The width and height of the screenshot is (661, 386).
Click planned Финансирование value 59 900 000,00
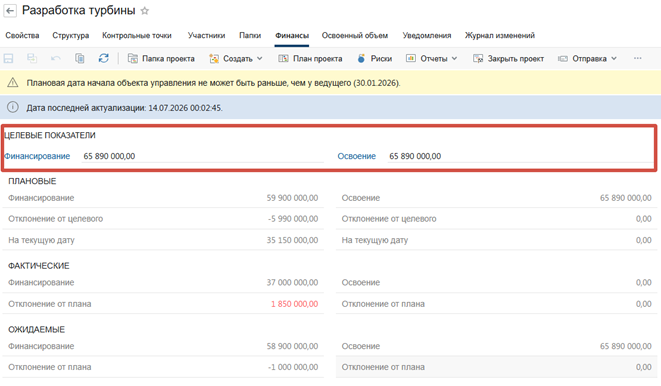292,198
